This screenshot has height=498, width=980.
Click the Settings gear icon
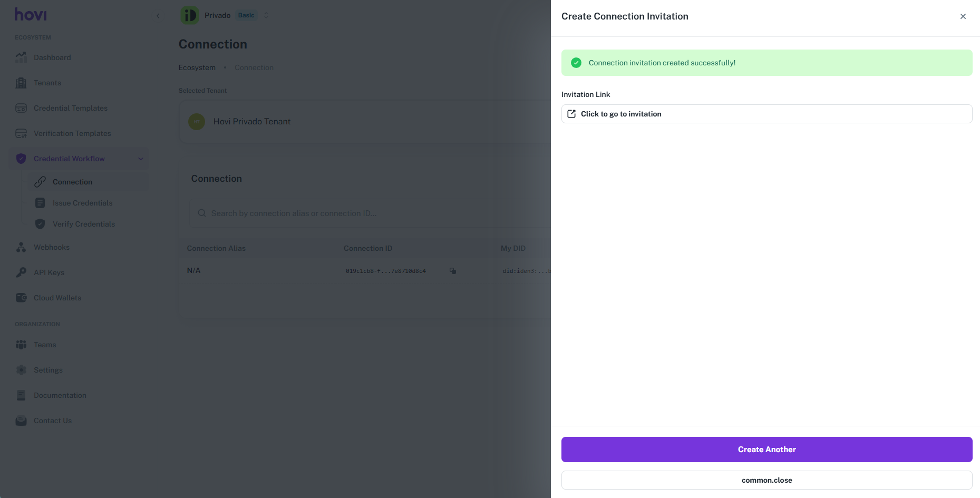[21, 370]
